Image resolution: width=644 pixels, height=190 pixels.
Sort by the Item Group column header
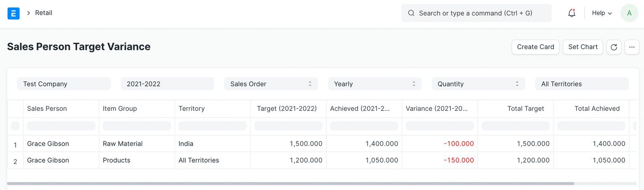tap(120, 109)
